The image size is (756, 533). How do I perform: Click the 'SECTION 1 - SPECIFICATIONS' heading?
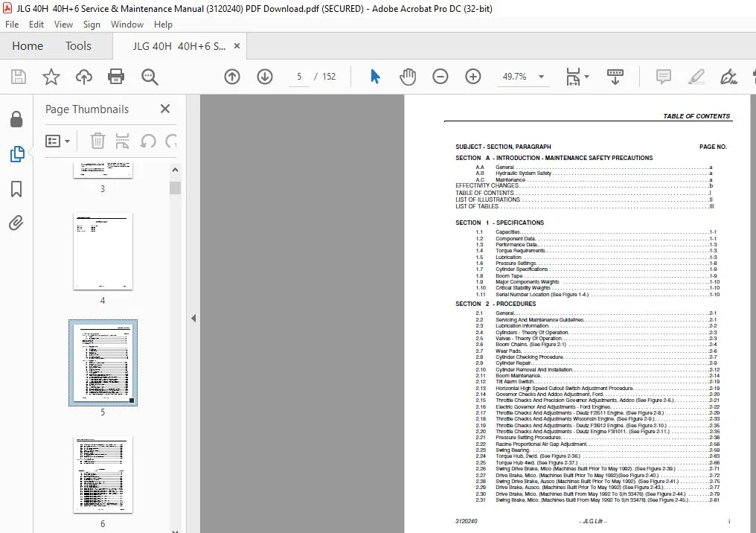click(x=499, y=223)
